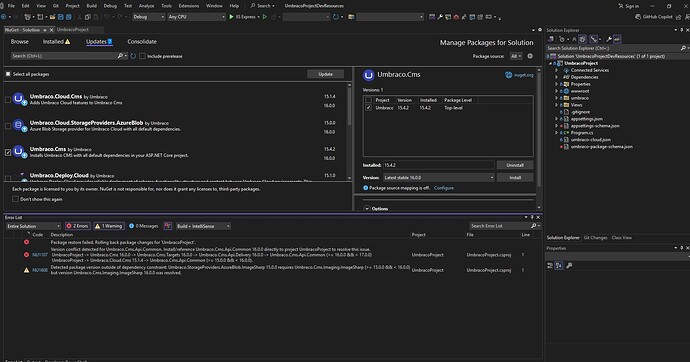Switch to the Installed tab in NuGet
Viewport: 690px width, 362px height.
(56, 41)
